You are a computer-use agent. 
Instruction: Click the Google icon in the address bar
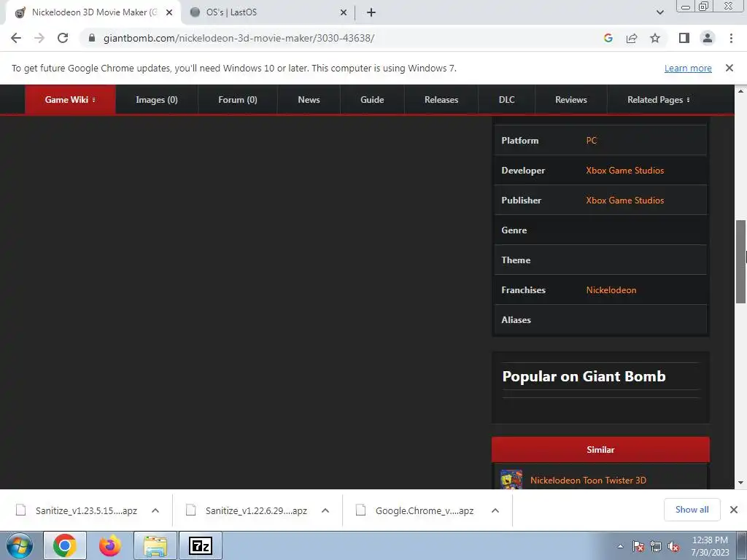[608, 38]
